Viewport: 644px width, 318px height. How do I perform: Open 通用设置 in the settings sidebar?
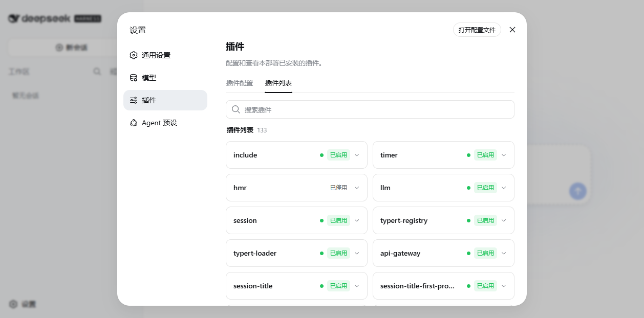[165, 55]
